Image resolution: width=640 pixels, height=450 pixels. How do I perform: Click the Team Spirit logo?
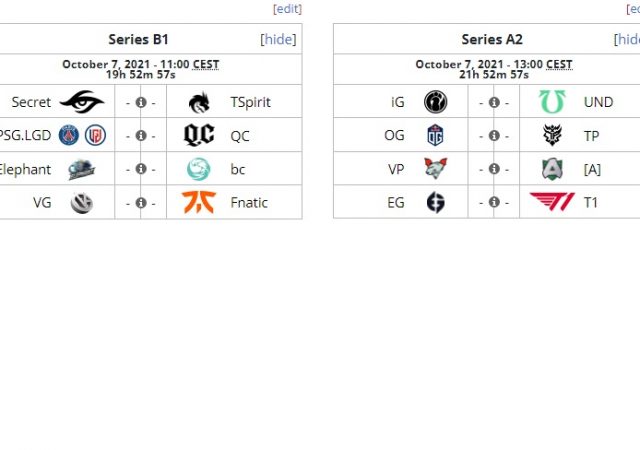tap(198, 102)
